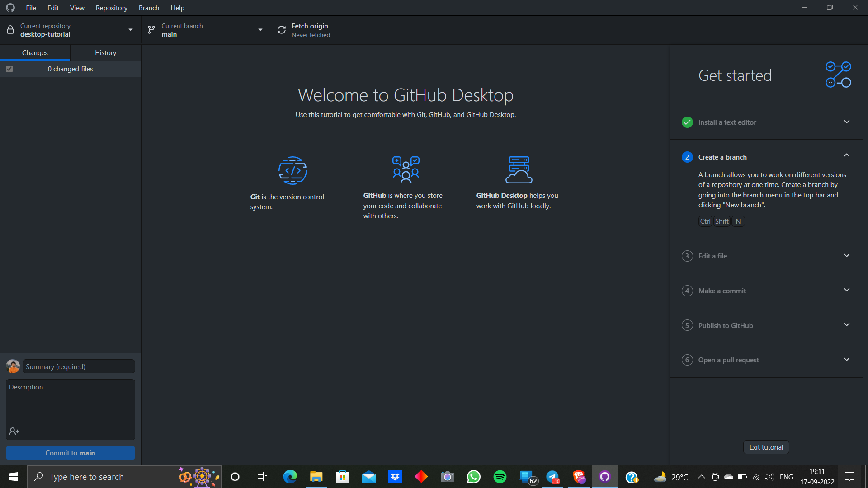Click the Exit tutorial button
868x488 pixels.
766,447
